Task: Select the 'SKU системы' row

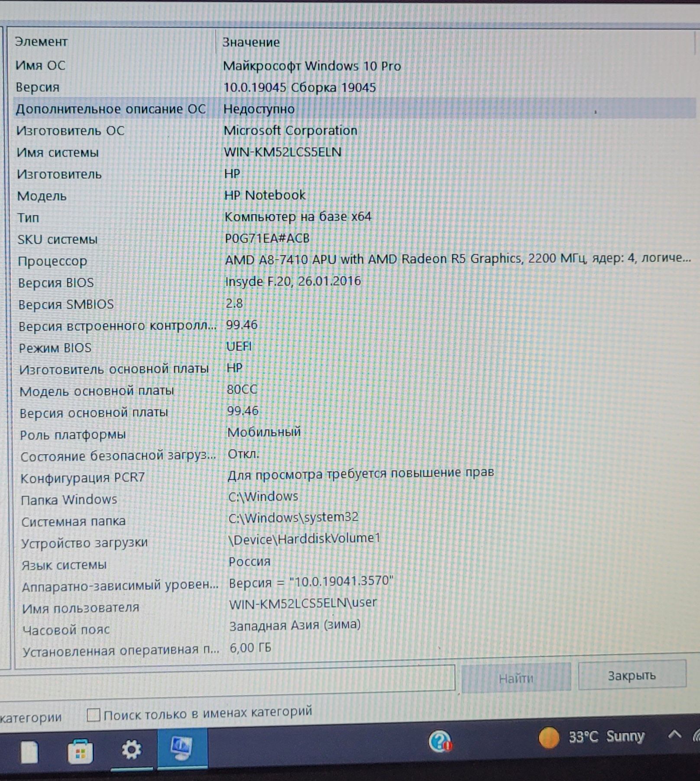Action: [354, 239]
